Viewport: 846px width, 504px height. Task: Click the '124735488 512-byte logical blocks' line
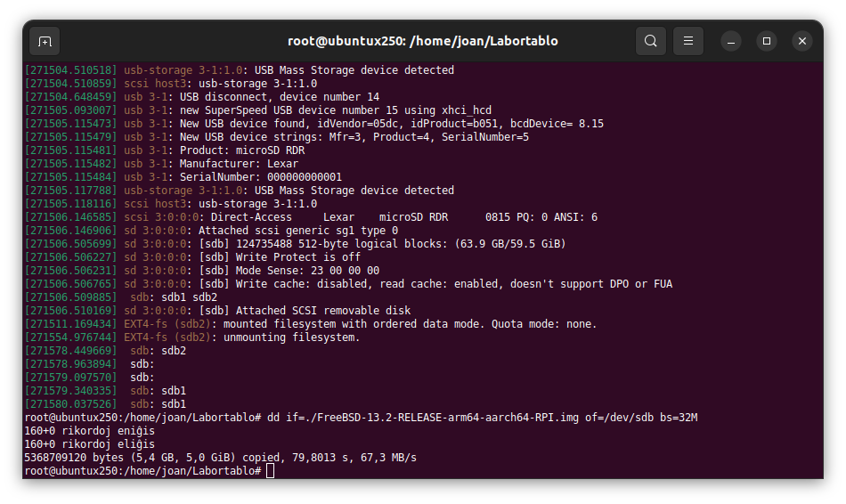point(295,244)
